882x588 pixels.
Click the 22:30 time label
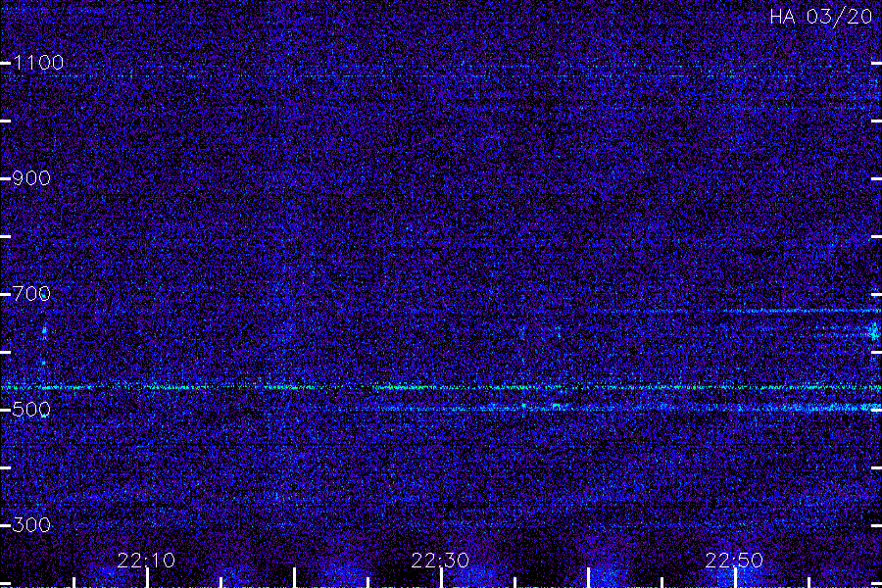440,561
